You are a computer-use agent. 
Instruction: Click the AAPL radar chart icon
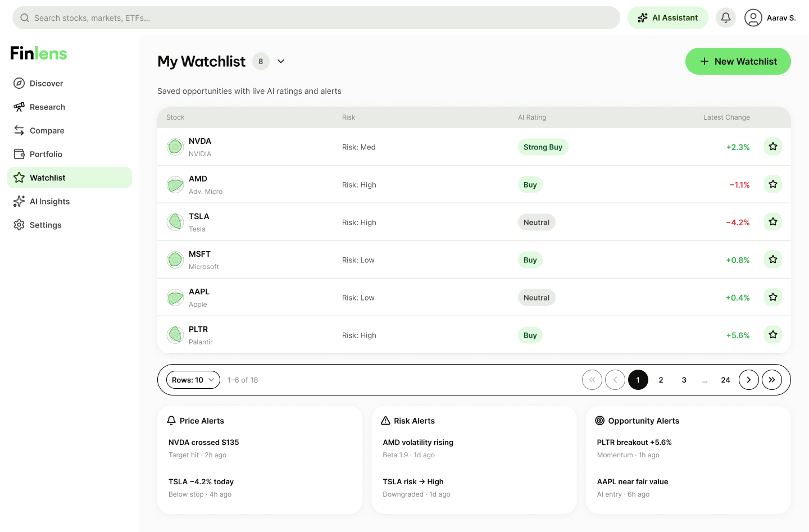[175, 298]
